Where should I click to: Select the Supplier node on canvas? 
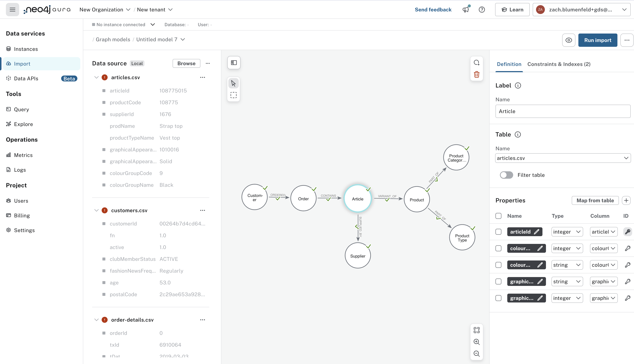click(358, 256)
